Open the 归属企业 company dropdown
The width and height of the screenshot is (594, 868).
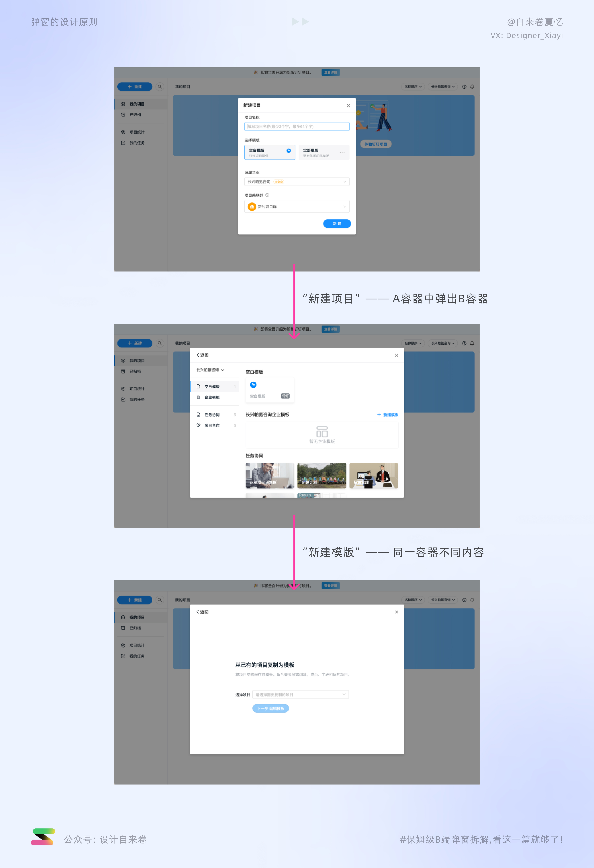(x=297, y=182)
